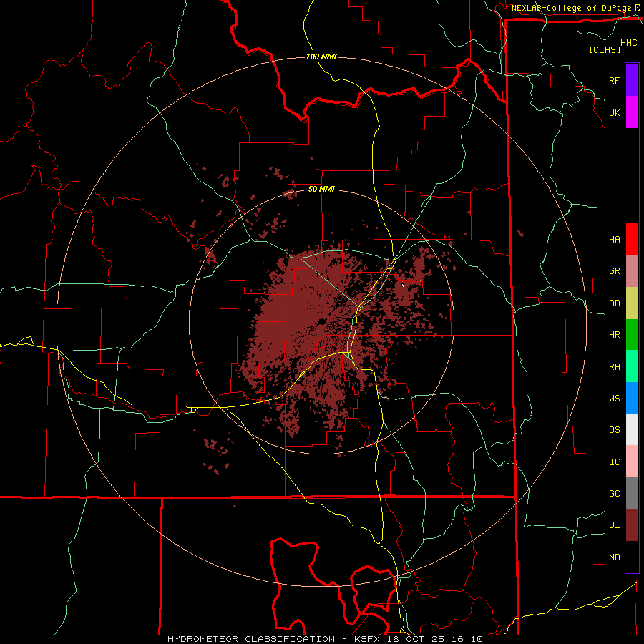
Task: Click the DS legend label
Action: 614,430
